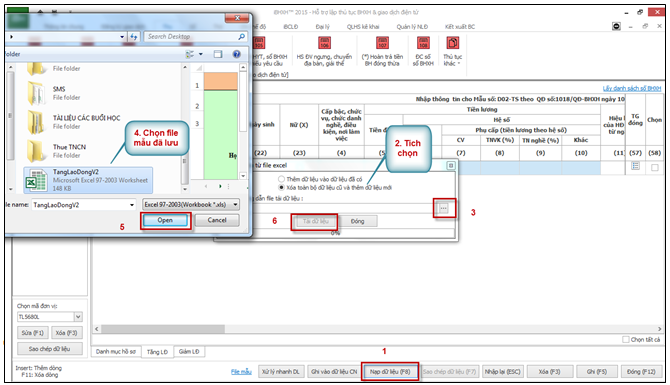Open the File name combo box dropdown
This screenshot has width=670, height=385.
[x=132, y=205]
